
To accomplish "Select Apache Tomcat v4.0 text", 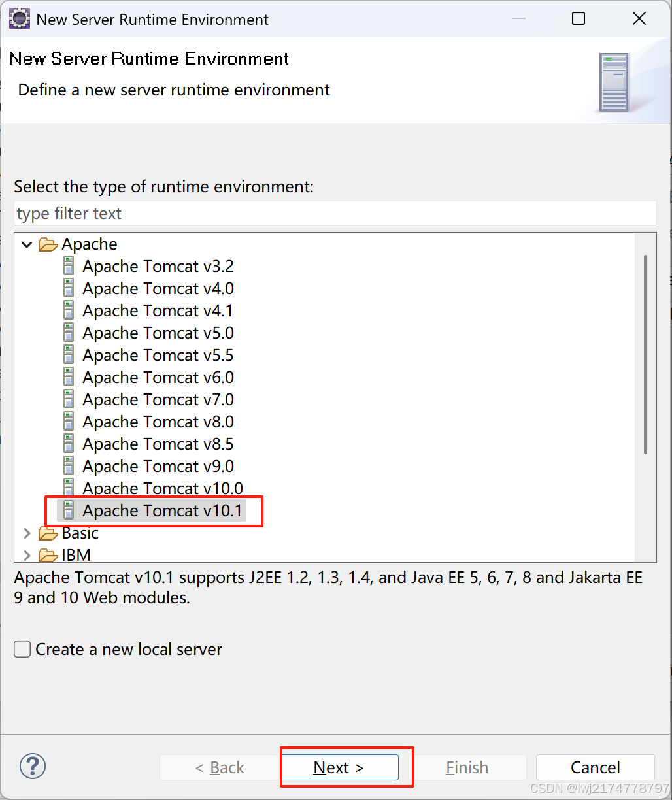I will click(x=158, y=288).
